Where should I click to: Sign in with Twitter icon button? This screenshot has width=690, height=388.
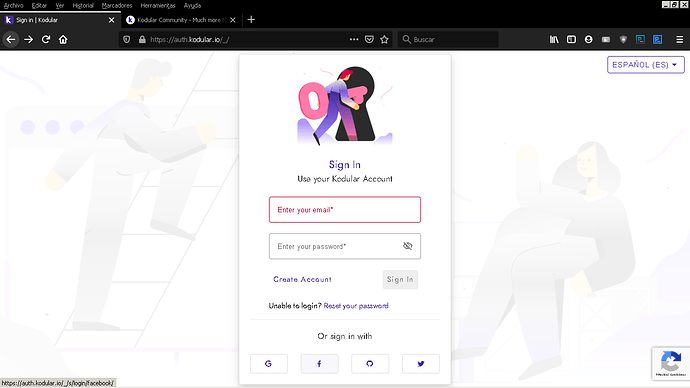point(421,364)
